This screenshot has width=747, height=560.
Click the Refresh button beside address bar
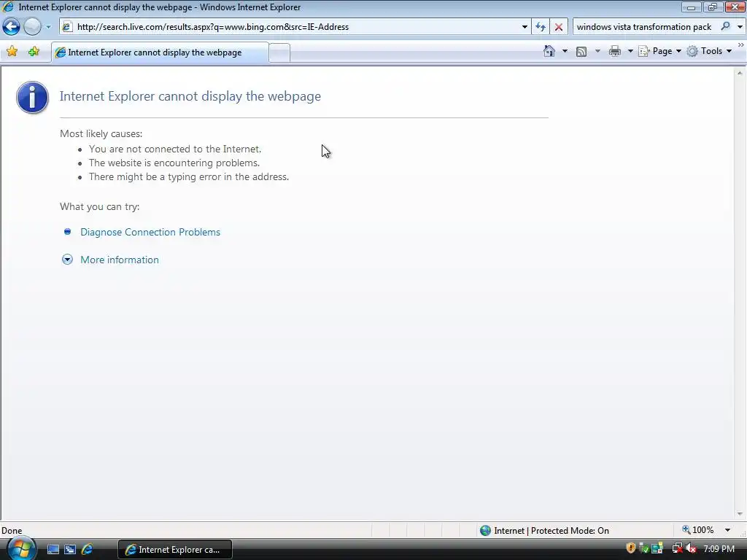[x=541, y=27]
